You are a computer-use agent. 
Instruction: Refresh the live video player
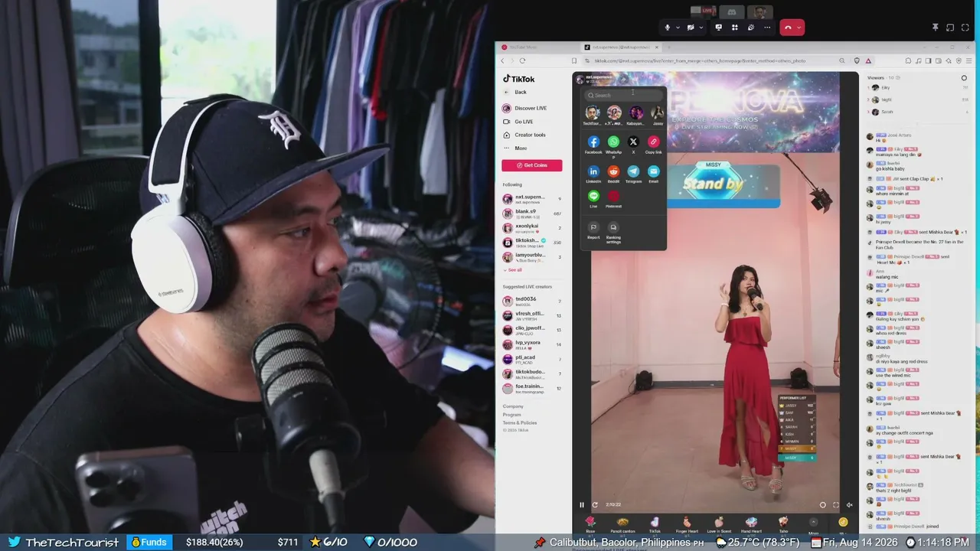[x=594, y=505]
